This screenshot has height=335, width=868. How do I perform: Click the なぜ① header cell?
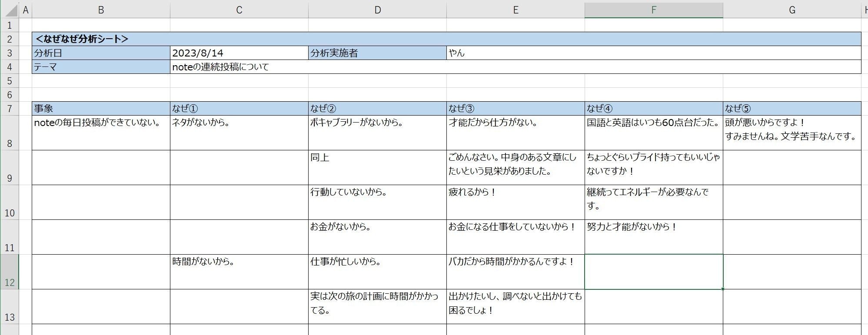pyautogui.click(x=239, y=109)
